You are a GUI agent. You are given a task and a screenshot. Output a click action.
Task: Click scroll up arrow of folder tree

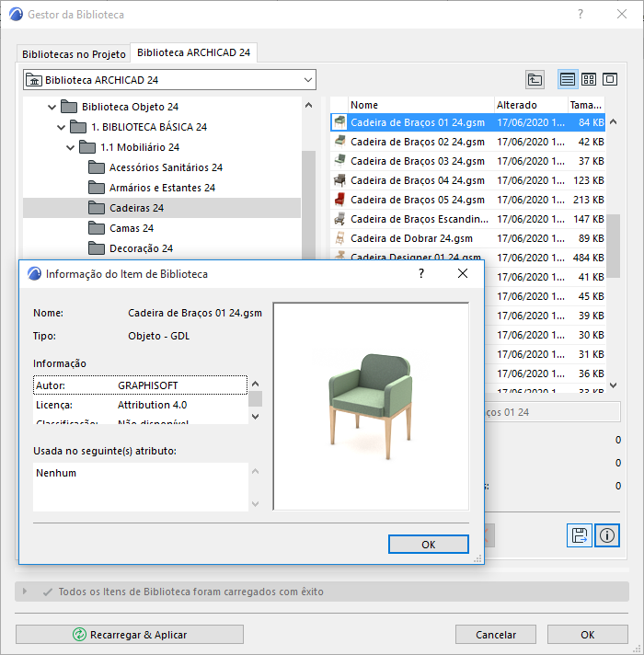point(308,105)
